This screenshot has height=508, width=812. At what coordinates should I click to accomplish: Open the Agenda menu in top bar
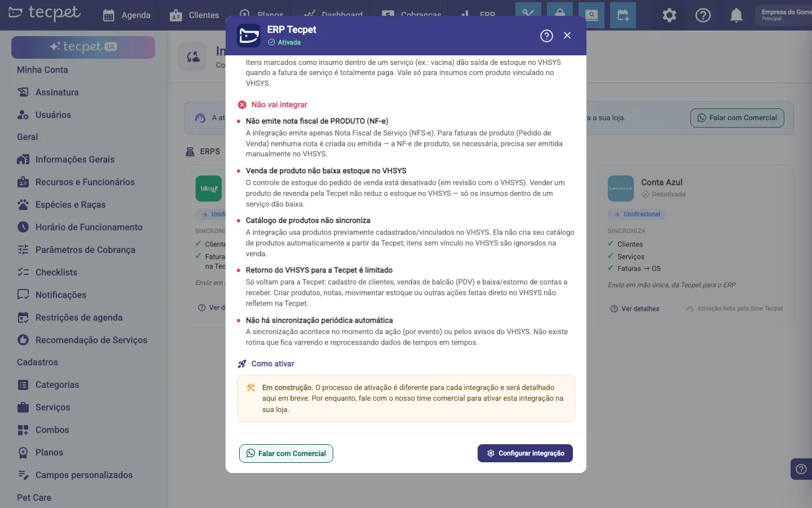click(127, 15)
